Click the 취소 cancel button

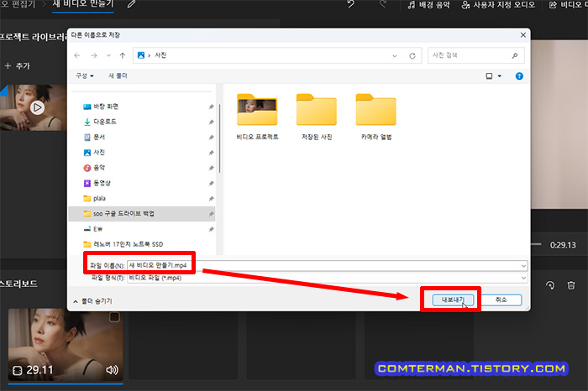pyautogui.click(x=501, y=300)
